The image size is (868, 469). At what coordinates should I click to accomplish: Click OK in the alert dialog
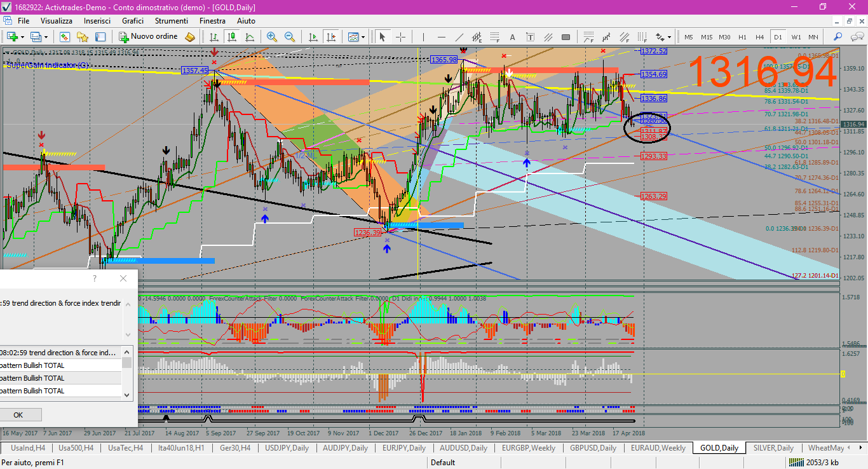point(18,415)
